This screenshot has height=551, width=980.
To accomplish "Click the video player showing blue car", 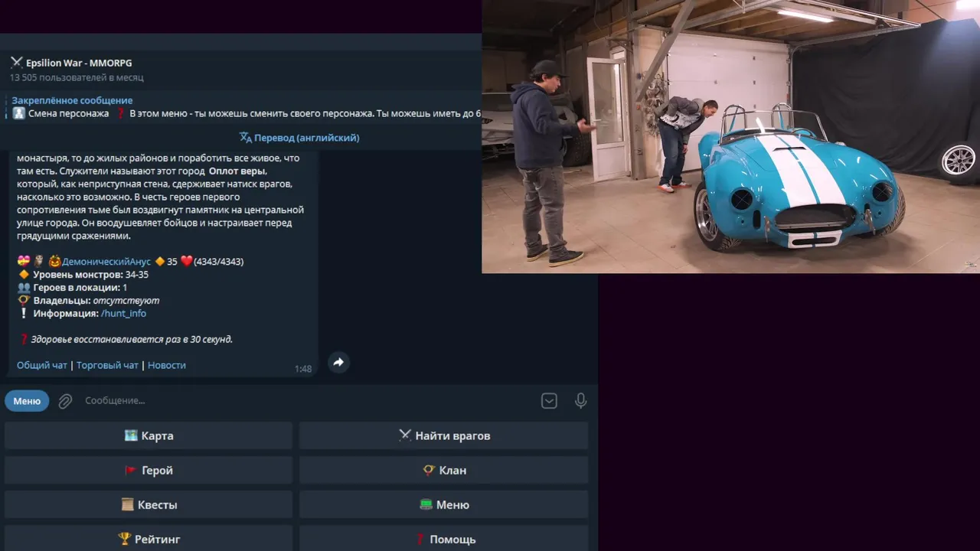I will click(x=730, y=136).
